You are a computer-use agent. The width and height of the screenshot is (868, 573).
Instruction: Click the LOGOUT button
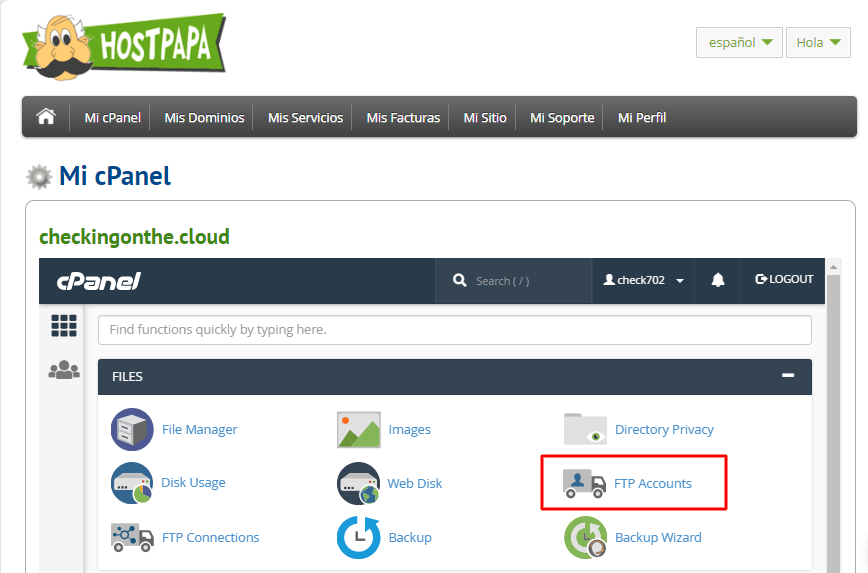(x=784, y=279)
